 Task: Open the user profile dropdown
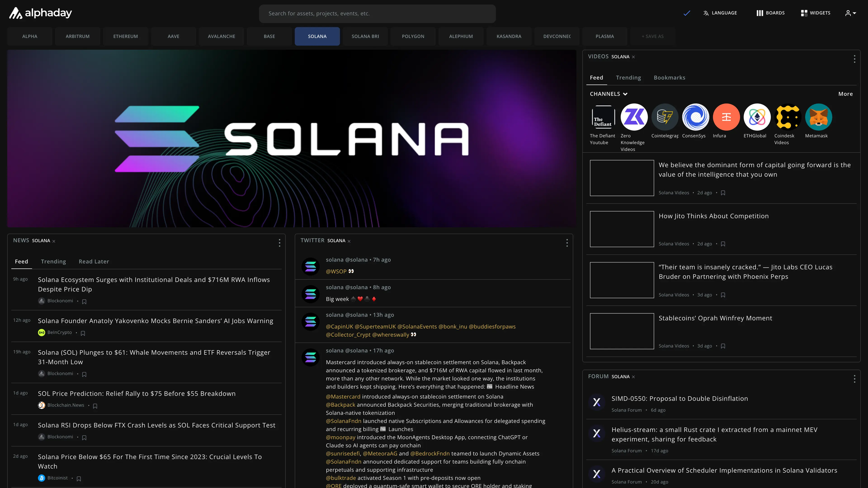coord(850,13)
